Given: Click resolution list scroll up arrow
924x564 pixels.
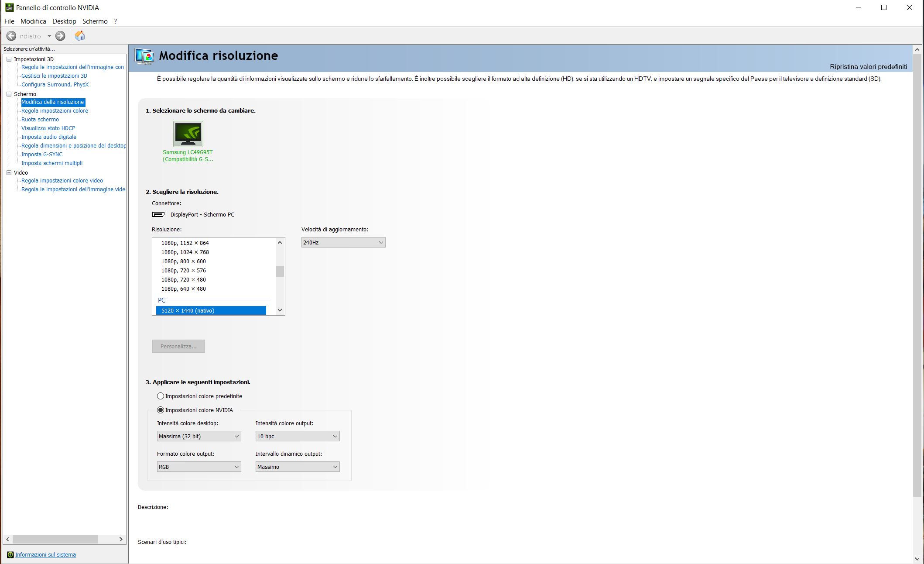Looking at the screenshot, I should pos(280,242).
